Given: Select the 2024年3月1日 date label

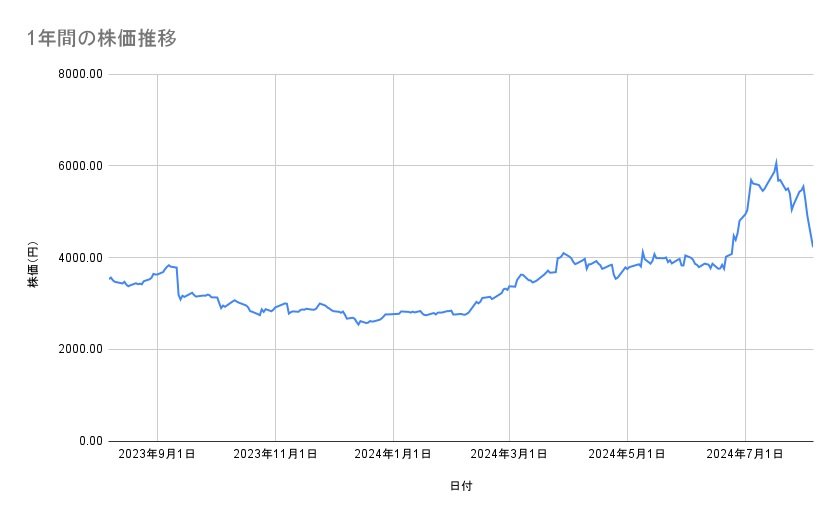Looking at the screenshot, I should click(509, 454).
